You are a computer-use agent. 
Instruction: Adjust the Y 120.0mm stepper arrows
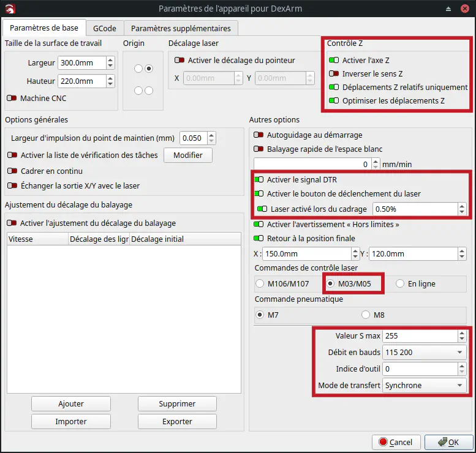click(462, 253)
